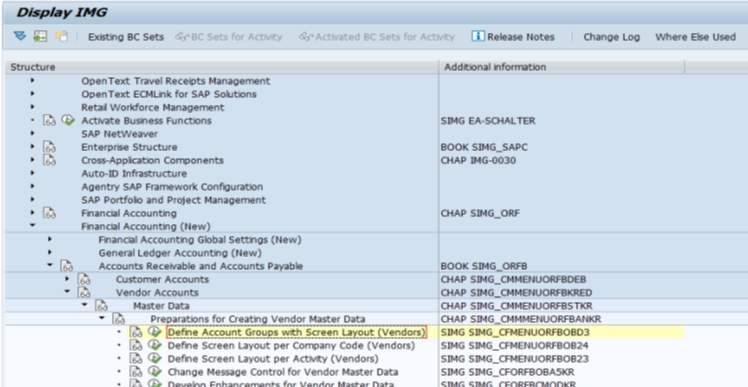This screenshot has width=748, height=387.
Task: Collapse the Master Data node
Action: tap(84, 304)
